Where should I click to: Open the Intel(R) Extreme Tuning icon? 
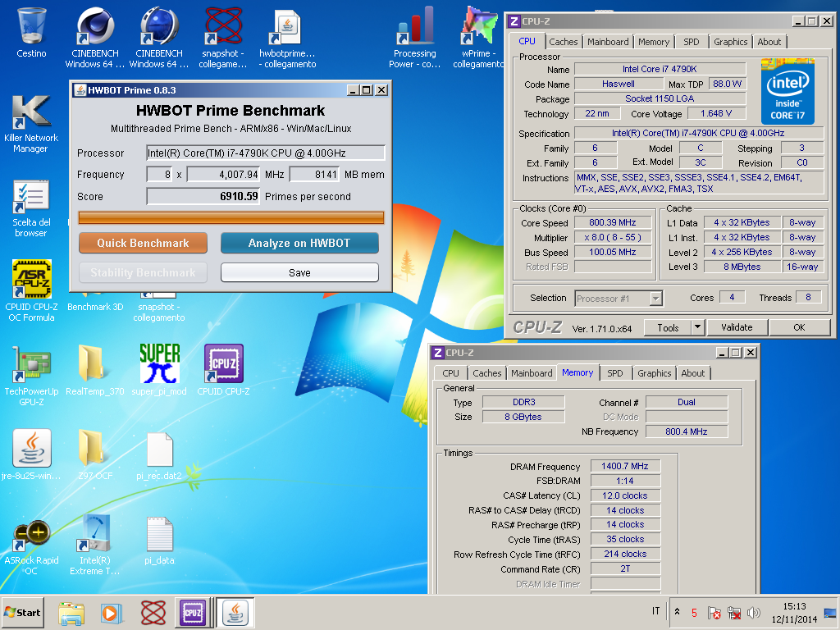coord(95,546)
